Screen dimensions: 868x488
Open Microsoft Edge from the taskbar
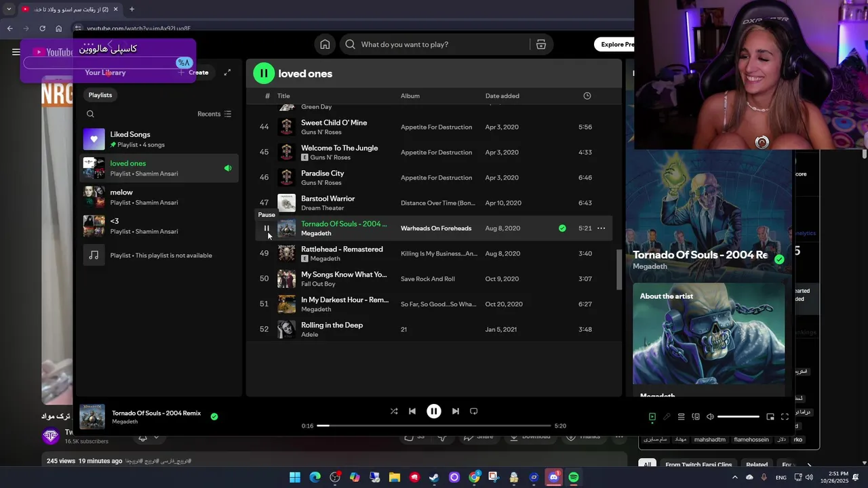pos(315,477)
